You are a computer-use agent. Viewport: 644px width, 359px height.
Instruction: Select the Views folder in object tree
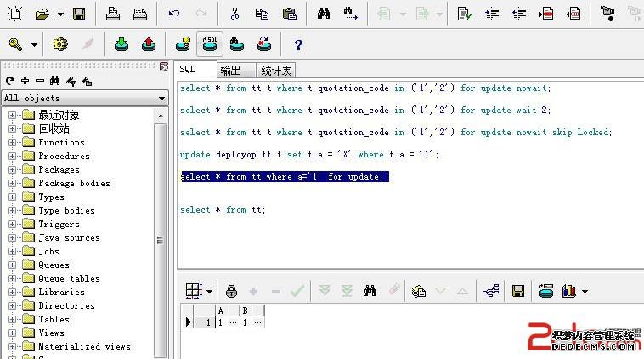point(51,333)
